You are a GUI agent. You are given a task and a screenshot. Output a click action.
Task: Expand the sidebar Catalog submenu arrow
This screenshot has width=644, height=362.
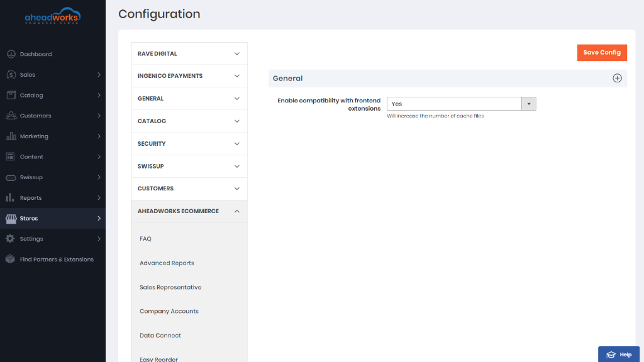click(x=99, y=95)
